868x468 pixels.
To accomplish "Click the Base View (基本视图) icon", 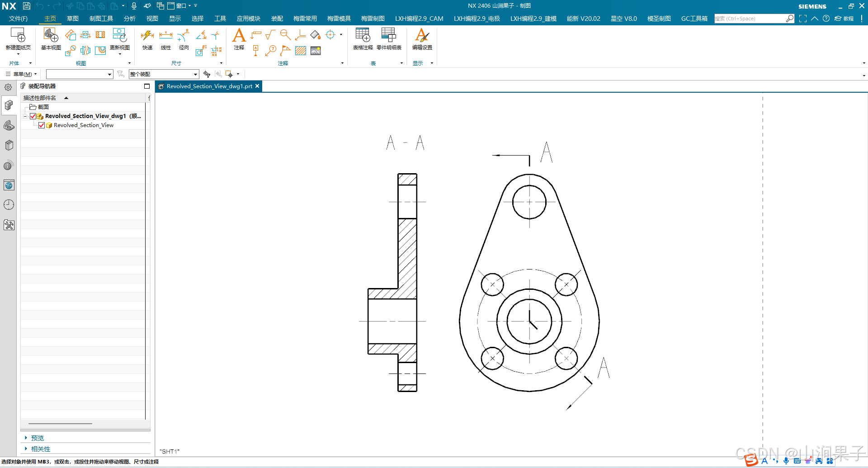I will click(51, 35).
